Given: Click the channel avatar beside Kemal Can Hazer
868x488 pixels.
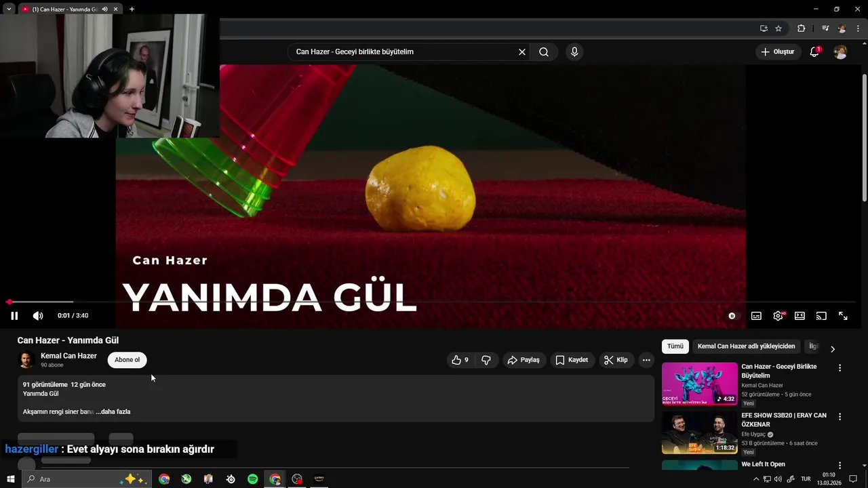Looking at the screenshot, I should (x=26, y=360).
